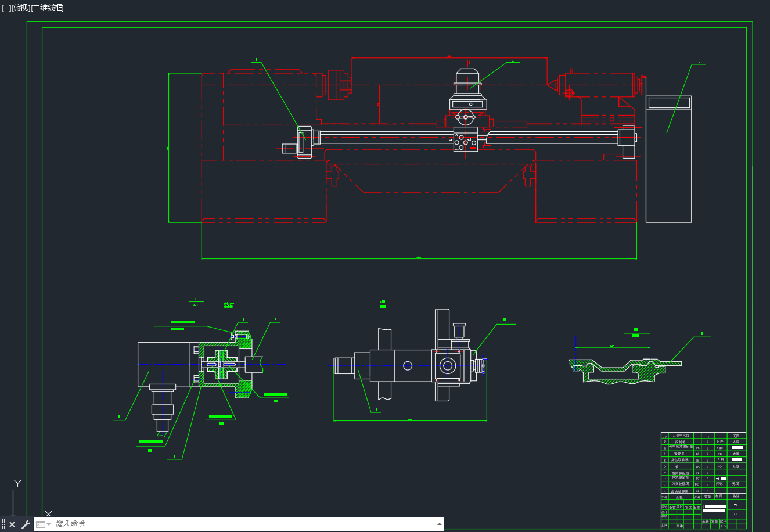Open the 二维线框 visual style menu
Viewport: 770px width, 532px height.
pyautogui.click(x=47, y=8)
